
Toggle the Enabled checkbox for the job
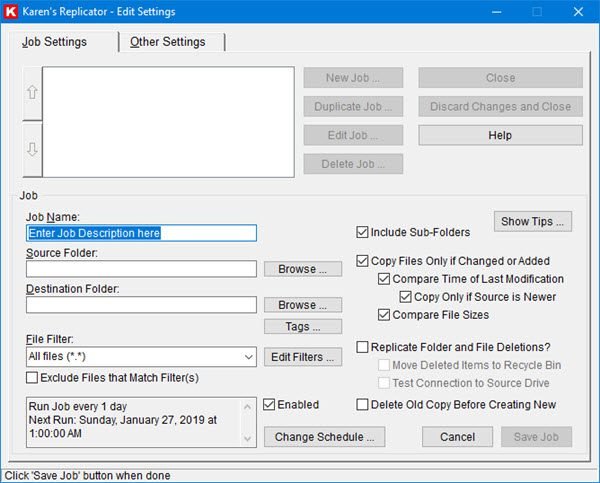269,404
